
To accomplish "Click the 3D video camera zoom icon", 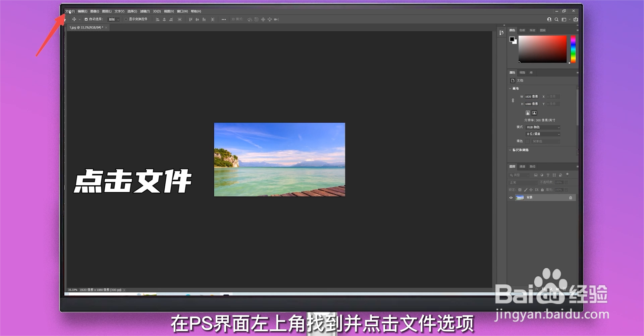I will click(276, 19).
